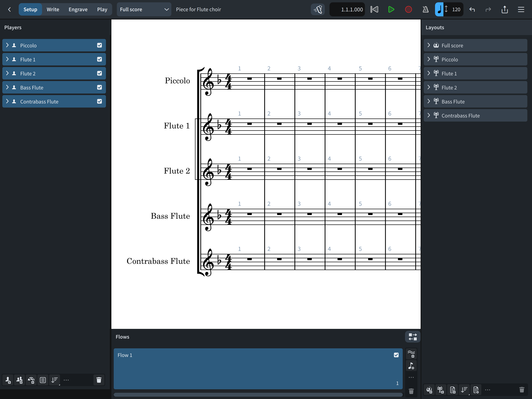The image size is (532, 399).
Task: Open the Full score layout dropdown
Action: pos(144,9)
